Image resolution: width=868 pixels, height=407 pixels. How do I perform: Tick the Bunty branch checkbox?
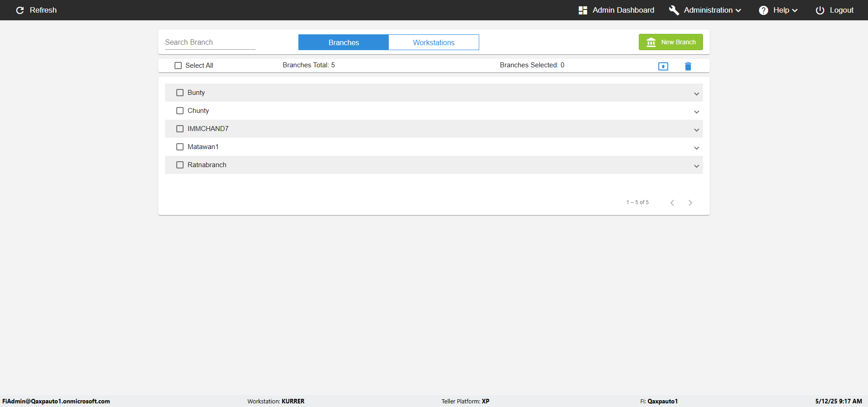180,93
